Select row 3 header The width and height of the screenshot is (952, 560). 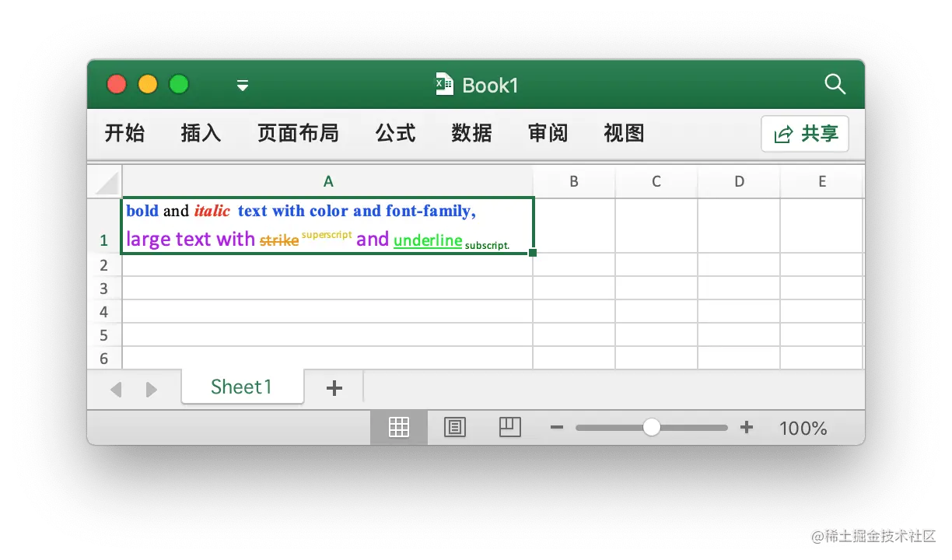[104, 289]
